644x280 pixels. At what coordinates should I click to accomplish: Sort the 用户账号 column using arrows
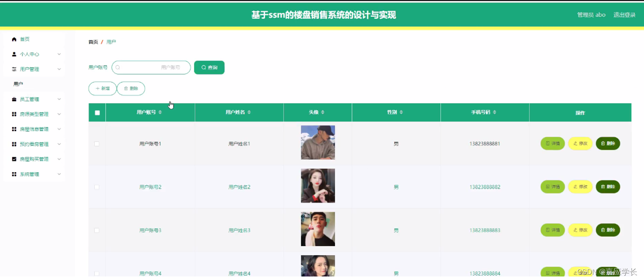point(160,112)
